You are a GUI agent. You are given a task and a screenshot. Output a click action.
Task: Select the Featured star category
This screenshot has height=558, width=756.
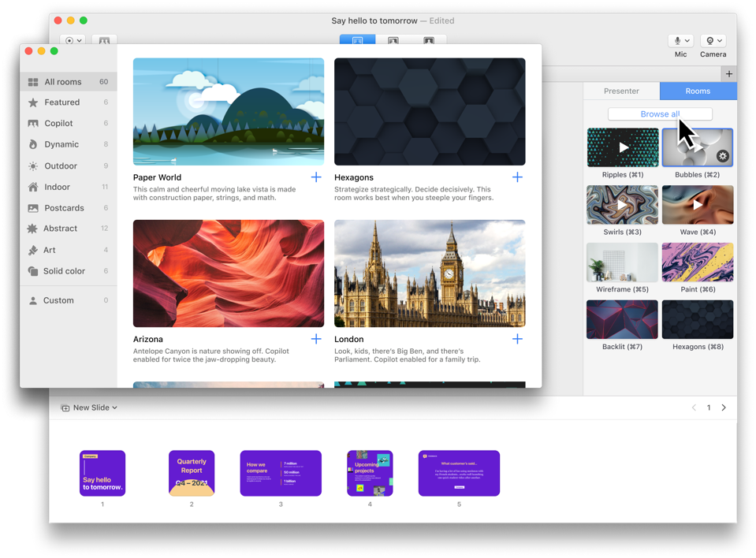(61, 102)
